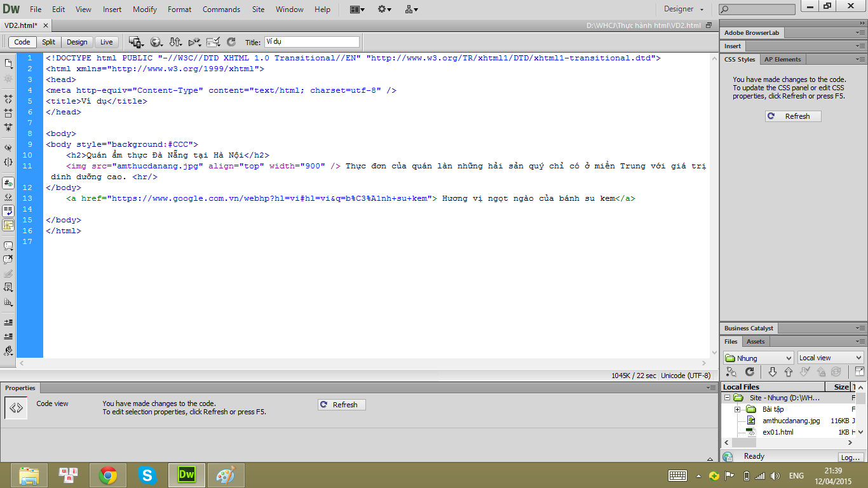Viewport: 868px width, 488px height.
Task: Click Indent Code icon in coding toolbar
Action: point(8,322)
